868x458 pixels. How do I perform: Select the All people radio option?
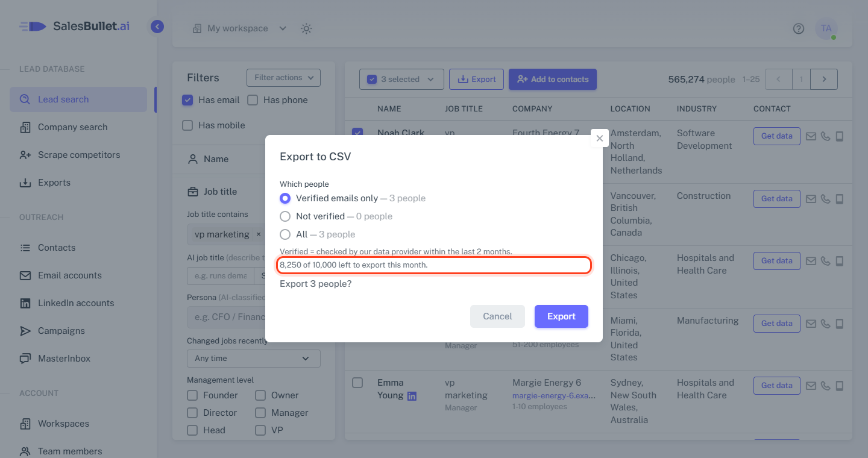coord(285,234)
